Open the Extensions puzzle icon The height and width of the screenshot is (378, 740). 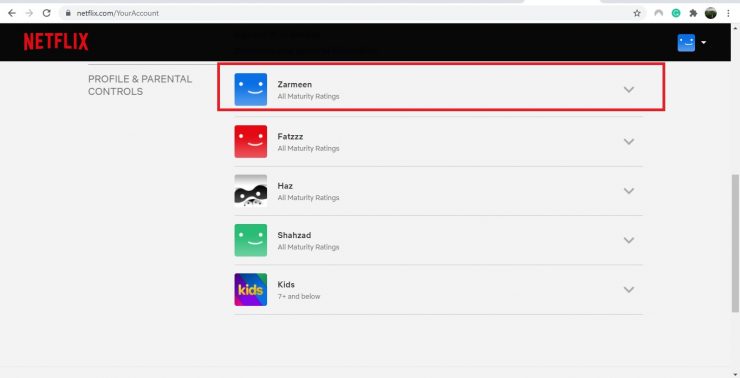pyautogui.click(x=693, y=13)
